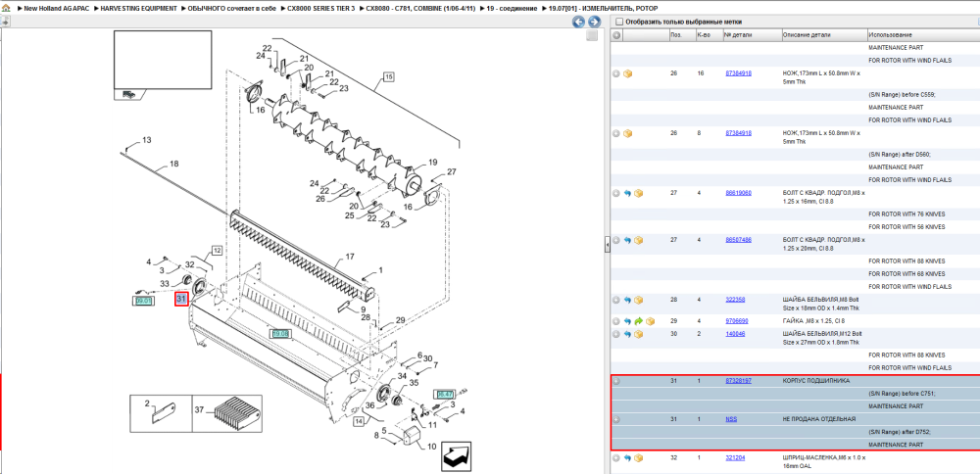Select callout 31 on the diagram
The width and height of the screenshot is (980, 474).
coord(181,299)
